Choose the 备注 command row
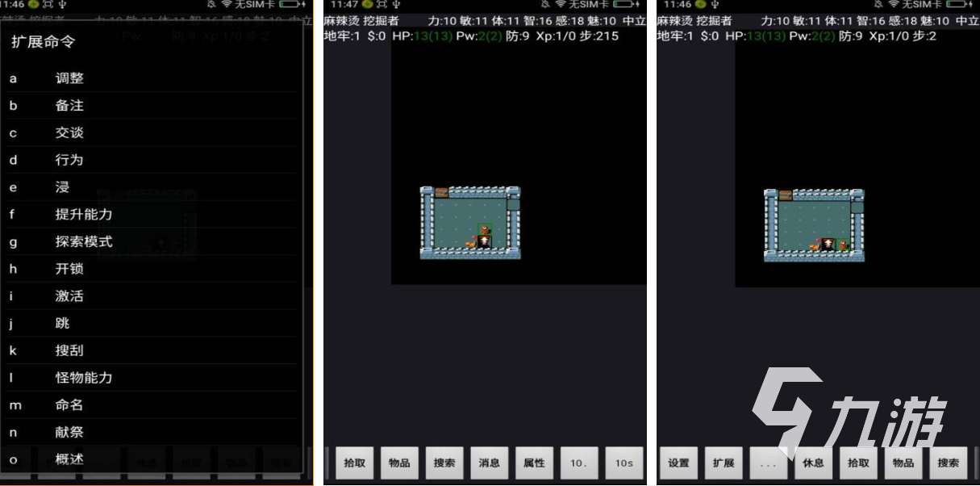The height and width of the screenshot is (486, 980). click(153, 106)
